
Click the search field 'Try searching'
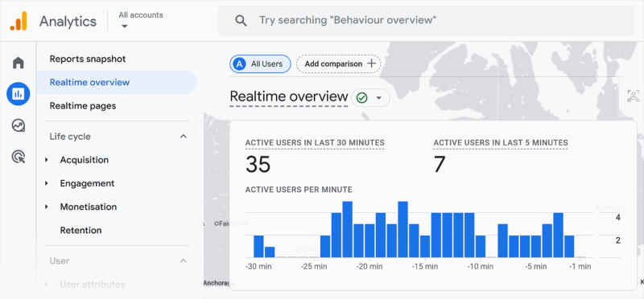[427, 21]
